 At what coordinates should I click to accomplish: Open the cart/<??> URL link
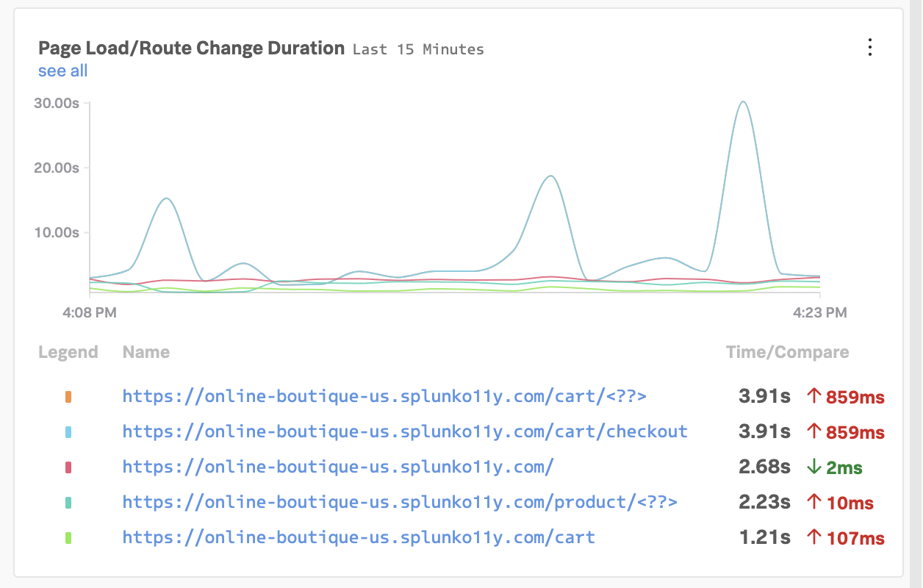[x=384, y=397]
